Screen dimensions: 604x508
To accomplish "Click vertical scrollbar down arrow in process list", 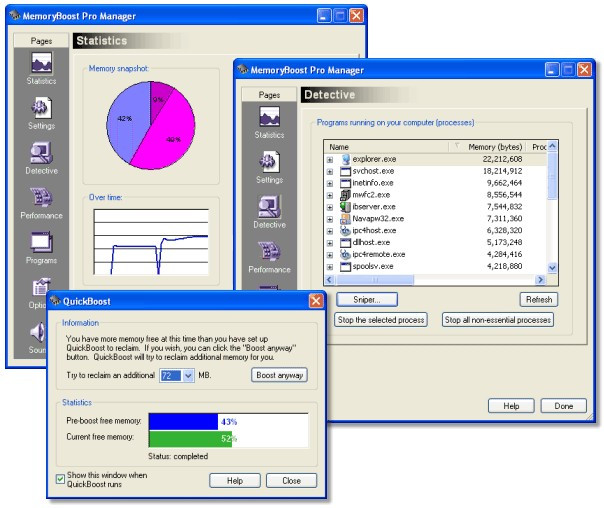I will (552, 268).
